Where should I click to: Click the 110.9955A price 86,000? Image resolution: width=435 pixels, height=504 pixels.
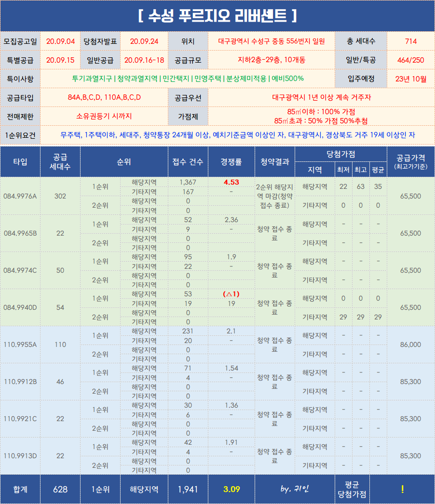410,345
